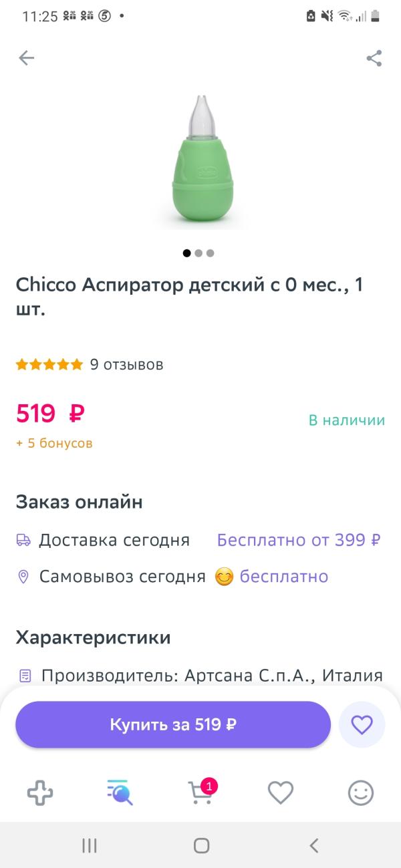Tap Купить за 519 ₽ button
Screen dimensions: 401x868
[x=173, y=724]
